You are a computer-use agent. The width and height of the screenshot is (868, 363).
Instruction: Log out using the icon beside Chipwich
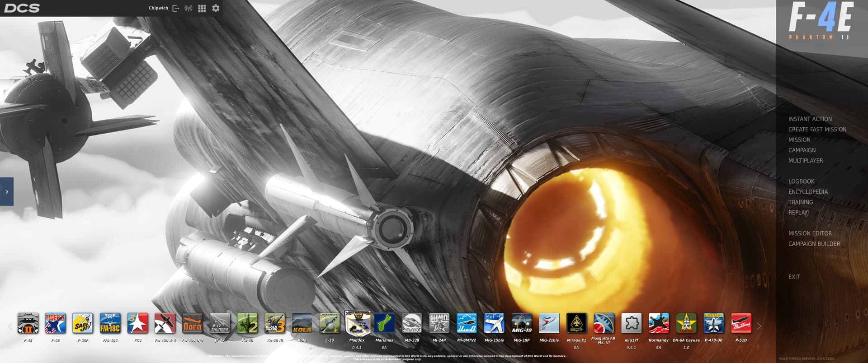pyautogui.click(x=176, y=8)
